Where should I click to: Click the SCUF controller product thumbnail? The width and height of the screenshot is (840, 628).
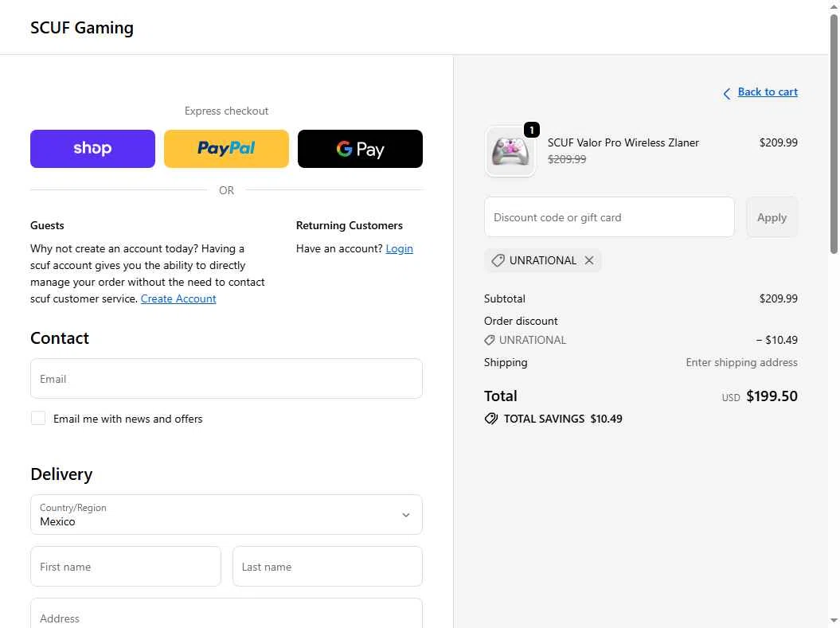(510, 151)
